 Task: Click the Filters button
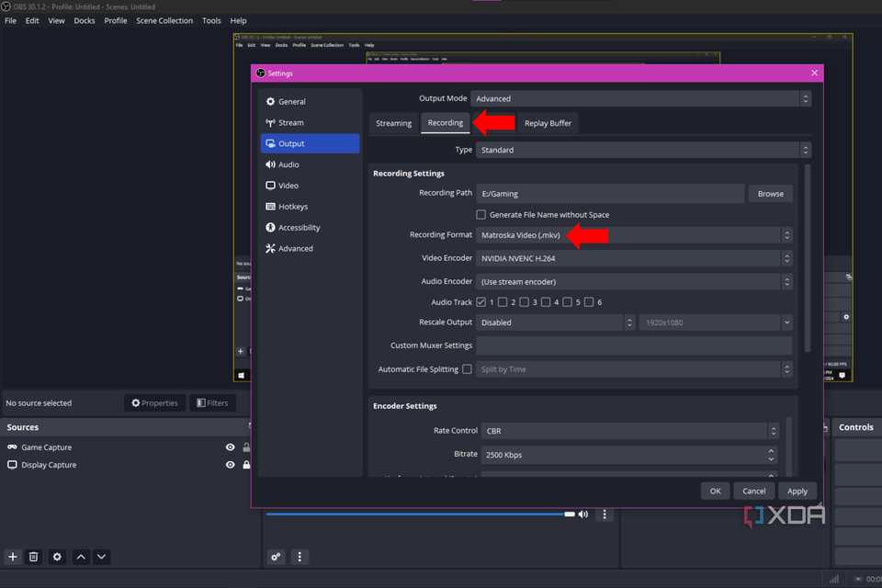tap(212, 403)
